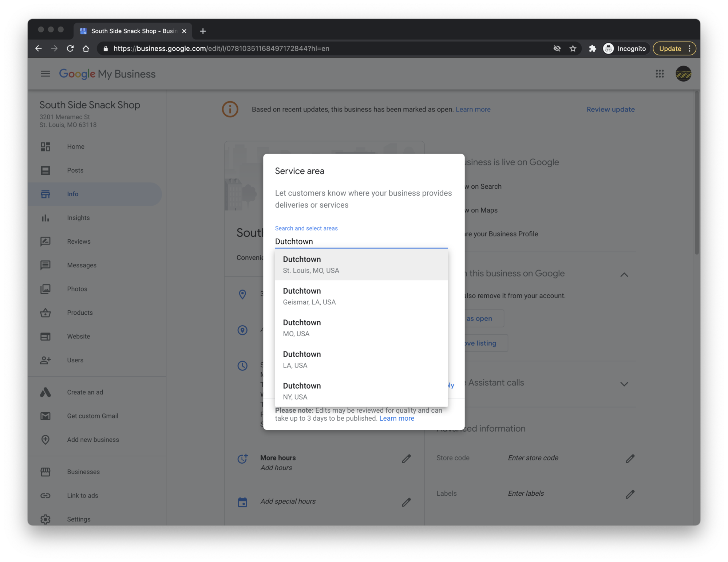Click the address bar URL
Image resolution: width=728 pixels, height=562 pixels.
click(x=221, y=48)
